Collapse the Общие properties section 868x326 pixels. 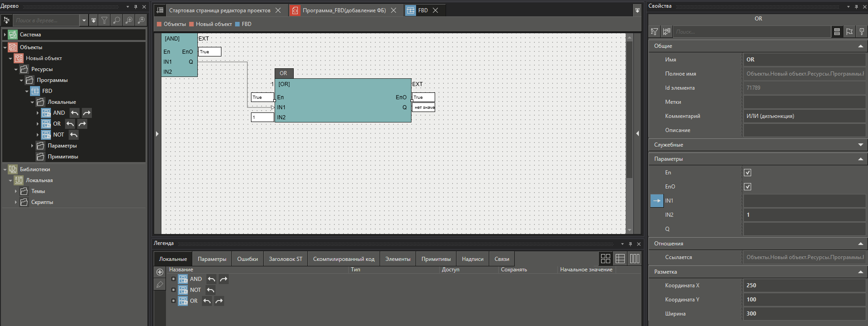tap(860, 46)
